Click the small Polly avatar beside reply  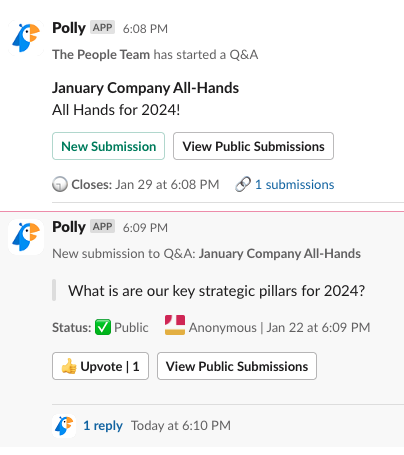[64, 425]
